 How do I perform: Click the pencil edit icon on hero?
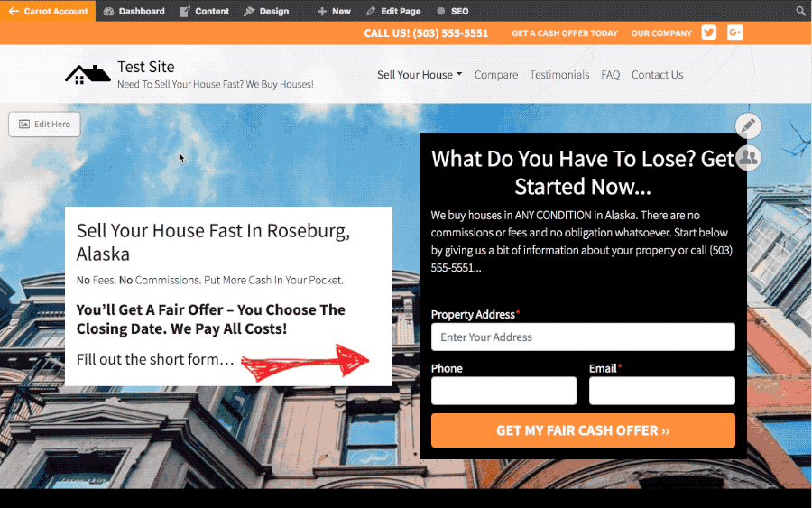pos(748,125)
